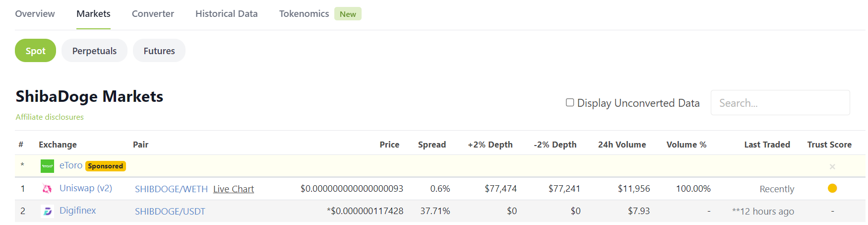The width and height of the screenshot is (868, 225).
Task: Open the Tokenomics tab
Action: 304,14
